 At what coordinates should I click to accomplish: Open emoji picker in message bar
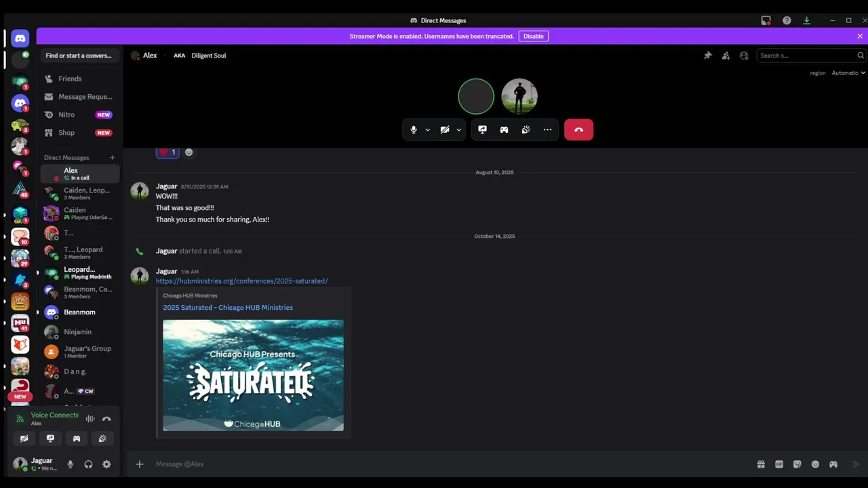816,464
